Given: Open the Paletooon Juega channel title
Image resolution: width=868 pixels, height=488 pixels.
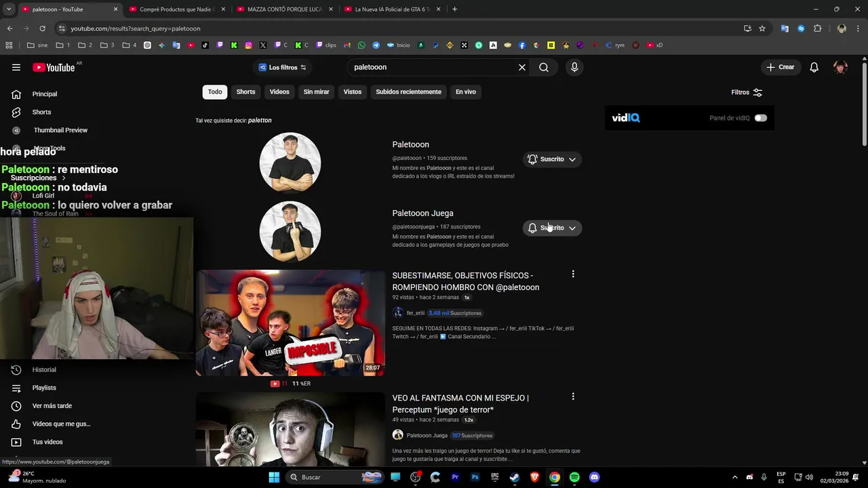Looking at the screenshot, I should (x=422, y=213).
